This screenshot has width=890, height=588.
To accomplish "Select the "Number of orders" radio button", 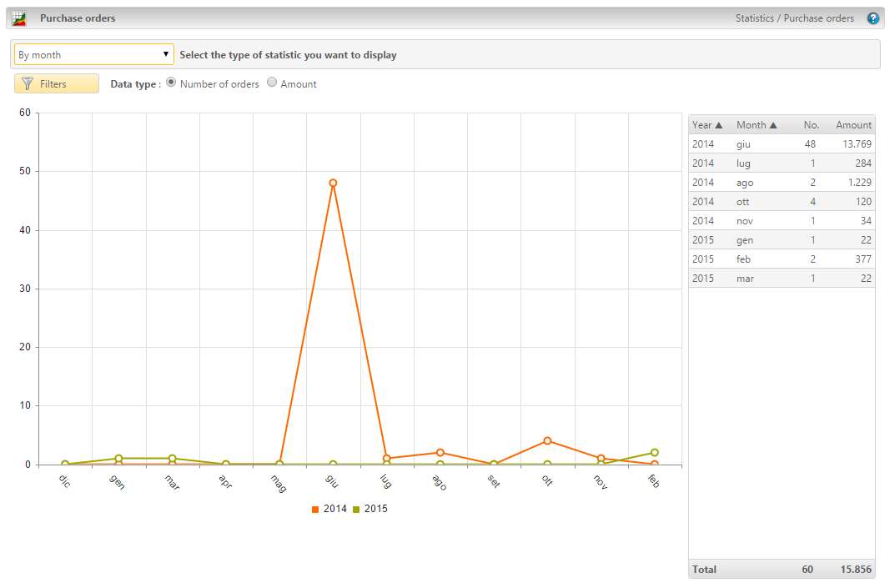I will point(171,83).
